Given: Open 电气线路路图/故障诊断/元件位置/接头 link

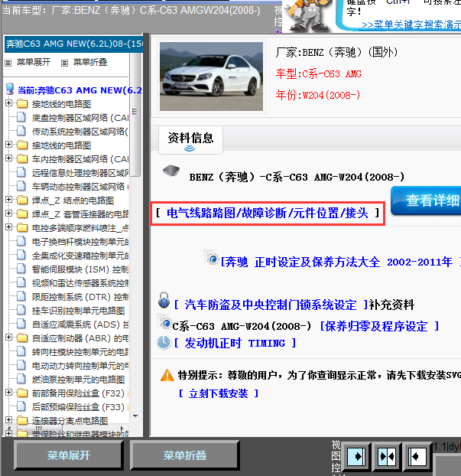Looking at the screenshot, I should click(x=268, y=213).
